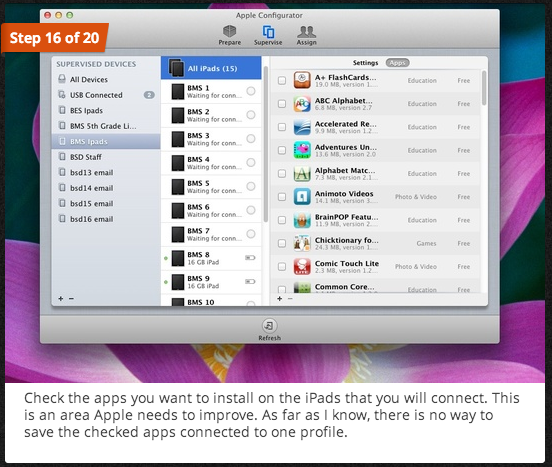Check the Animoto Videos app

[x=282, y=197]
